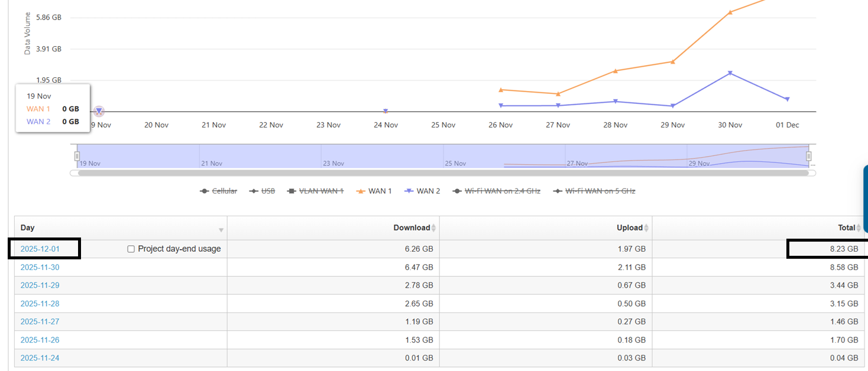Open the 2025-11-28 daily usage link
The width and height of the screenshot is (868, 371).
point(40,304)
